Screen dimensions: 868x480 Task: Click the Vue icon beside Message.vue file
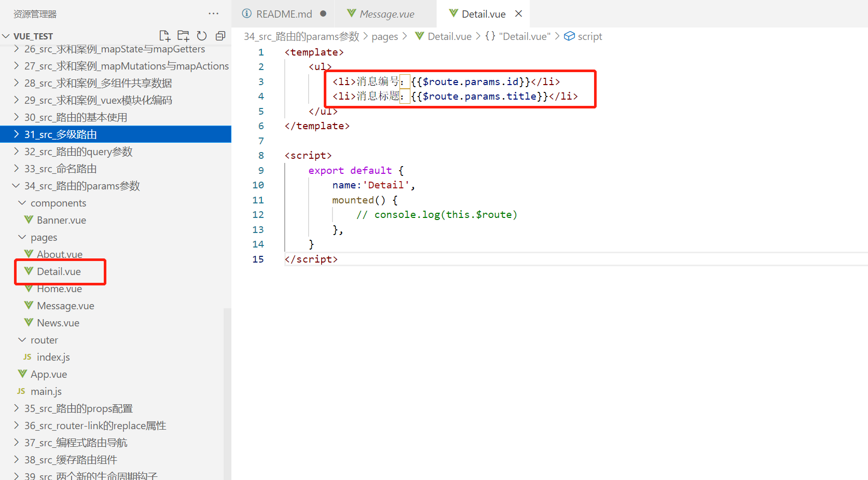[x=29, y=306]
